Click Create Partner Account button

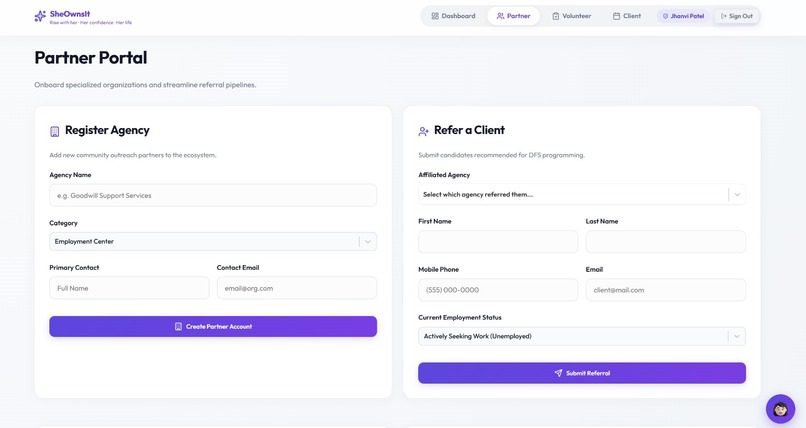pos(213,326)
